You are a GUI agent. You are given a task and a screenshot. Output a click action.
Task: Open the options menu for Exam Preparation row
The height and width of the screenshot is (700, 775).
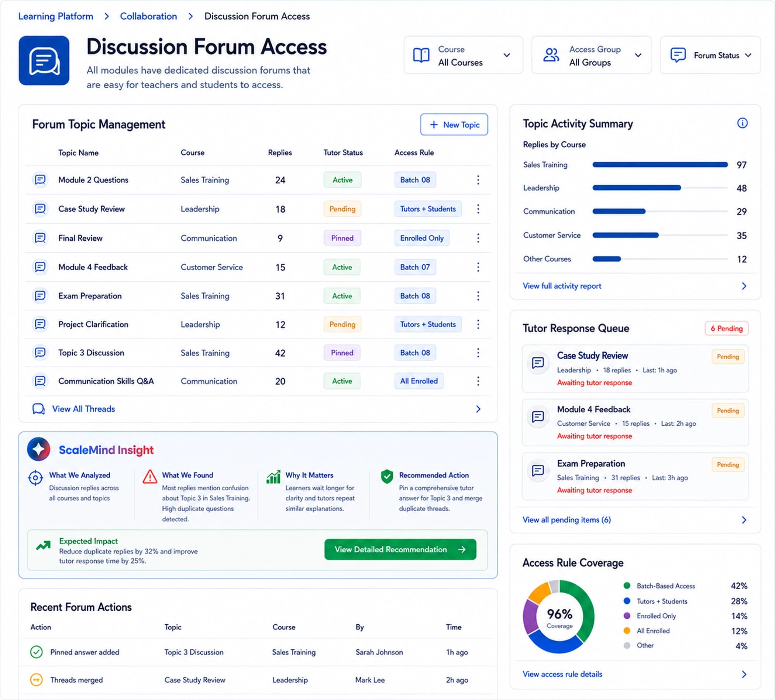pos(478,296)
